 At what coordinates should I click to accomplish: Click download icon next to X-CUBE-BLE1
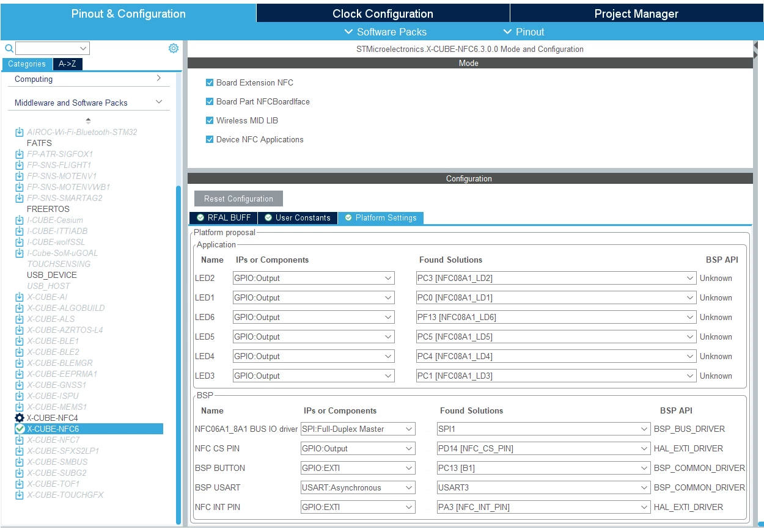20,341
